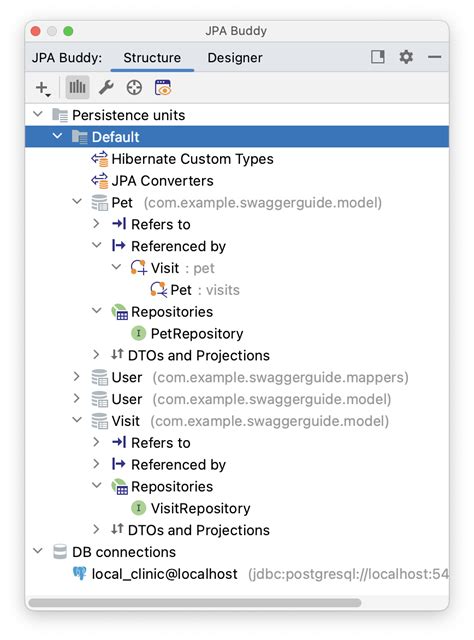The height and width of the screenshot is (640, 474).
Task: Click Refers to arrow icon under Visit
Action: (x=119, y=442)
